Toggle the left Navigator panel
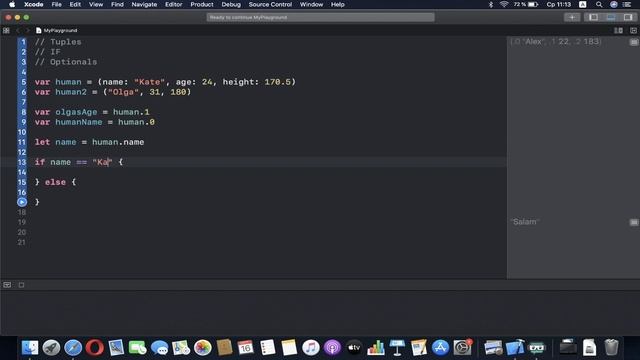The image size is (640, 360). tap(593, 17)
